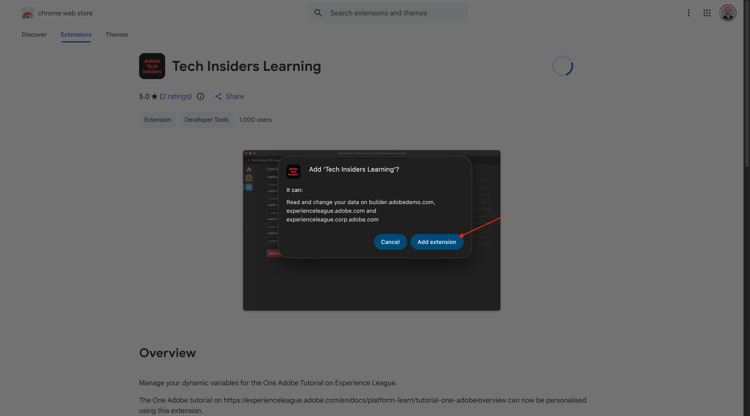Click the dialog's Tech Insiders icon
750x416 pixels.
click(x=293, y=171)
